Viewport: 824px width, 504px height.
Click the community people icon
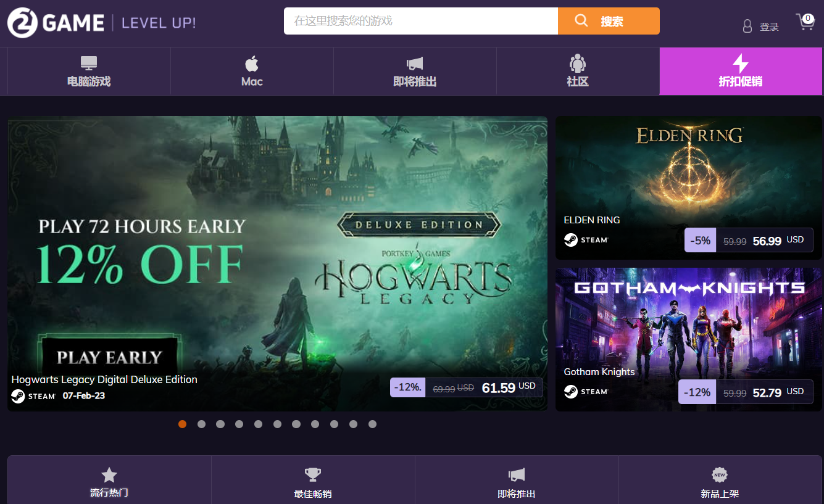578,63
